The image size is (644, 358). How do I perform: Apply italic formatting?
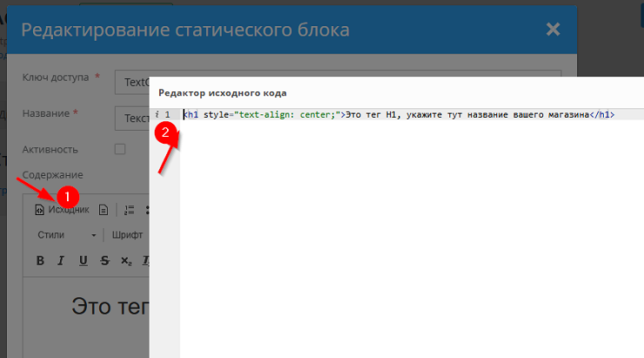[61, 260]
